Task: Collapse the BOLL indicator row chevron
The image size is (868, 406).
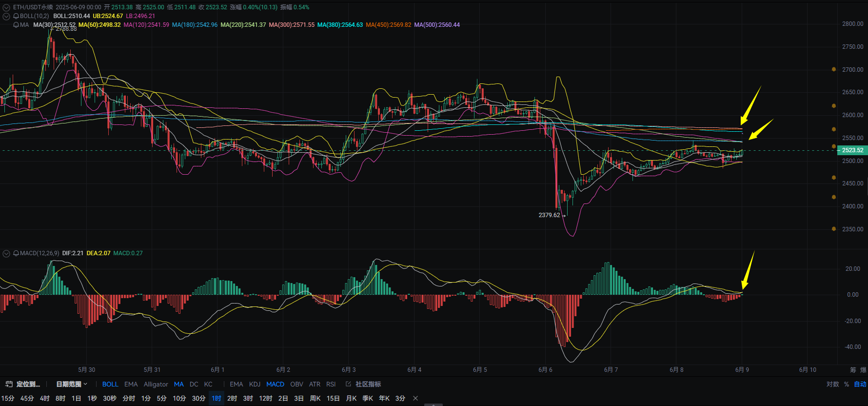Action: click(6, 16)
